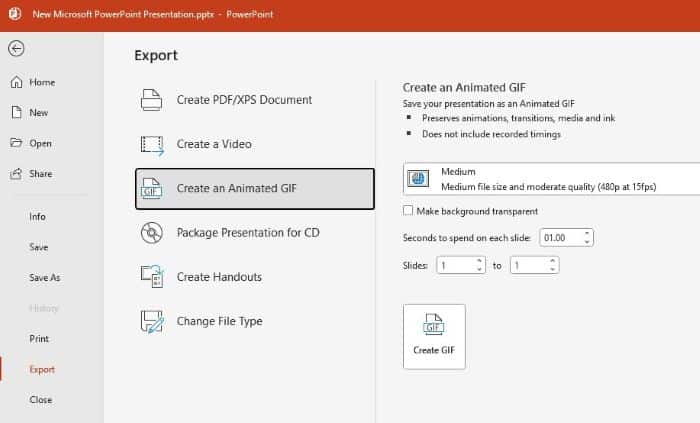Click the Change File Type save icon
This screenshot has height=423, width=700.
[152, 321]
